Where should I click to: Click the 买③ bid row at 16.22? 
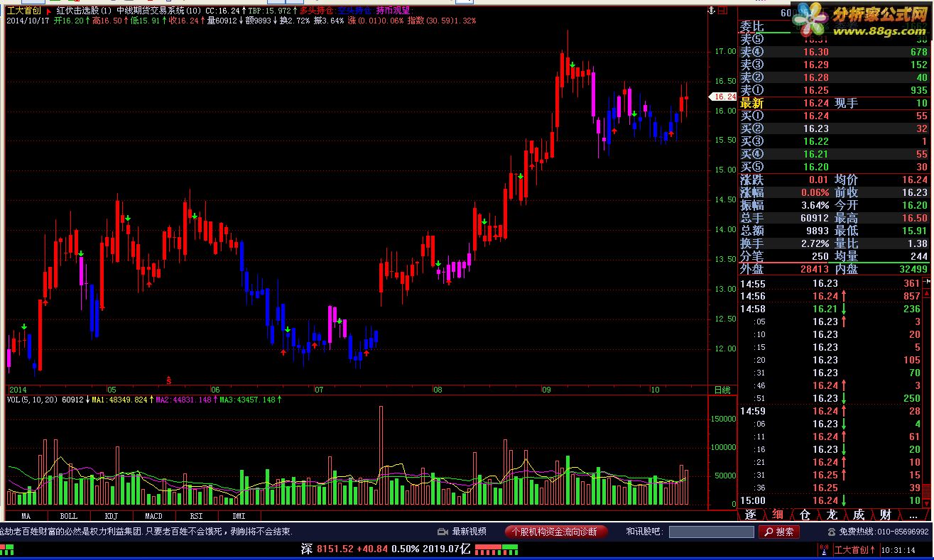[834, 141]
